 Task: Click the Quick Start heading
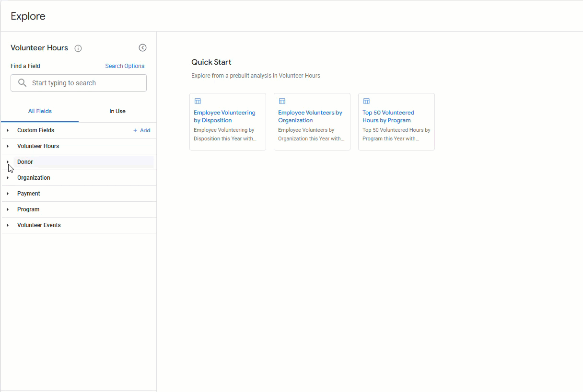pyautogui.click(x=211, y=62)
